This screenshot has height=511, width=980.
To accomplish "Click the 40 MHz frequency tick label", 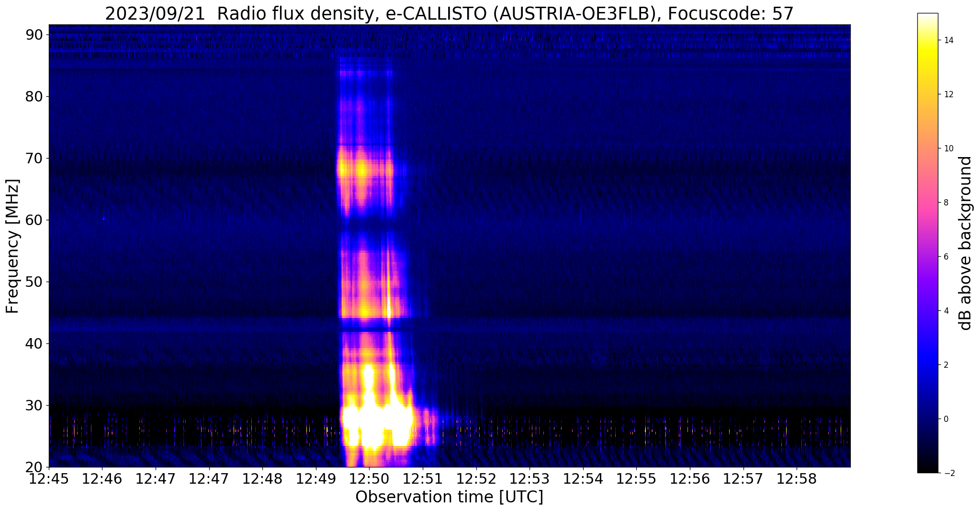I will pyautogui.click(x=34, y=343).
